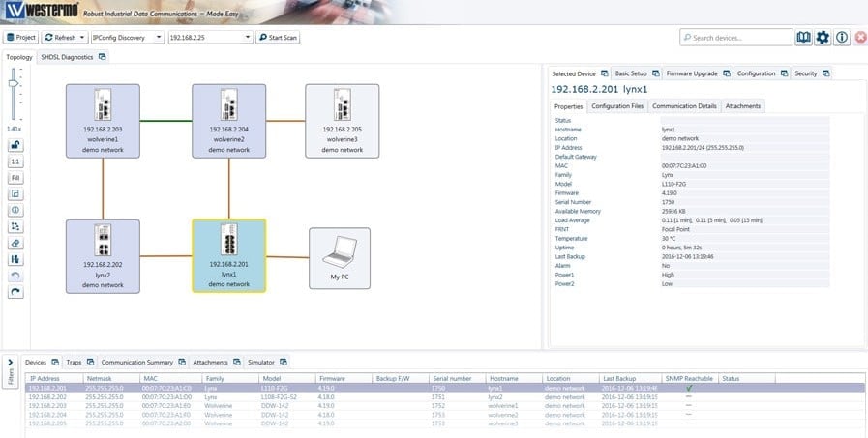Click the auto-layout nodes icon
Screen dimensions: 868x438
pos(15,227)
